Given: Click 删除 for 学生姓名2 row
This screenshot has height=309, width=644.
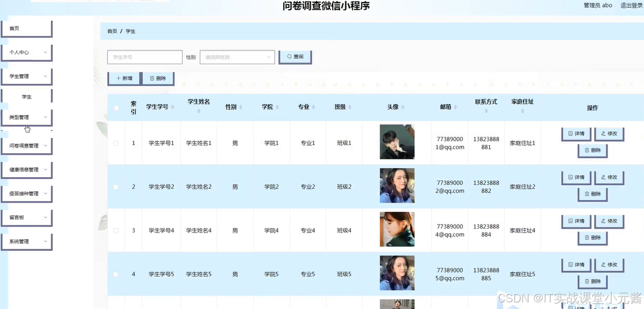Looking at the screenshot, I should (x=593, y=194).
